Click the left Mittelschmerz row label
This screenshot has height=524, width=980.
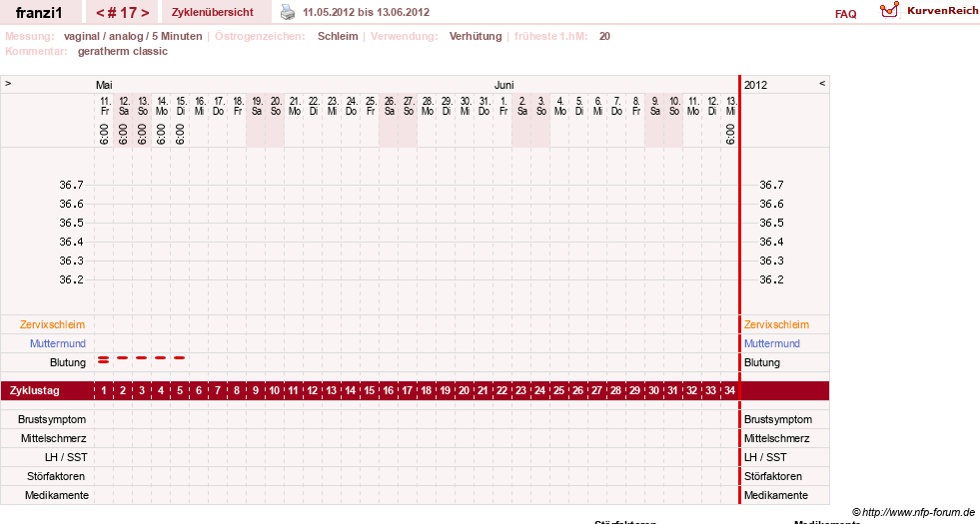[x=53, y=438]
